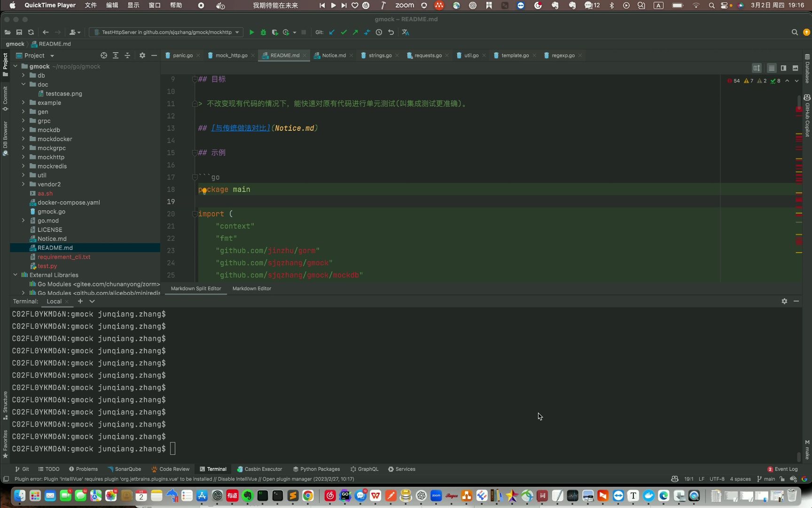Switch markdown view to preview only
Screen dimensions: 812x508
tap(795, 68)
